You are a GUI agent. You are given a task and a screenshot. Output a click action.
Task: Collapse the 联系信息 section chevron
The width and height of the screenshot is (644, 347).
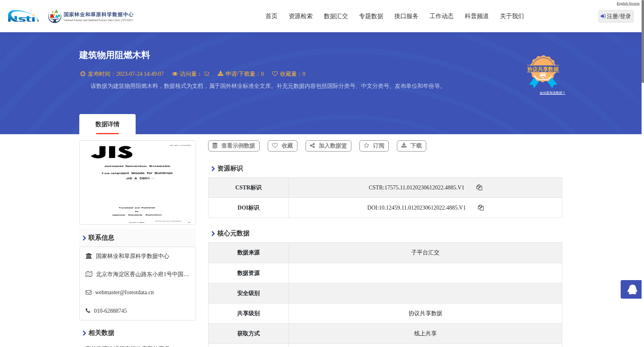click(x=84, y=238)
